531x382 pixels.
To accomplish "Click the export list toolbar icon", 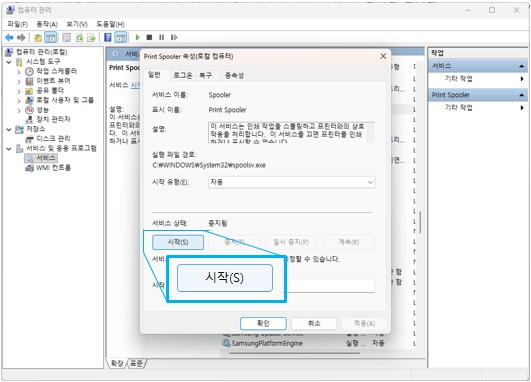I will [x=91, y=38].
